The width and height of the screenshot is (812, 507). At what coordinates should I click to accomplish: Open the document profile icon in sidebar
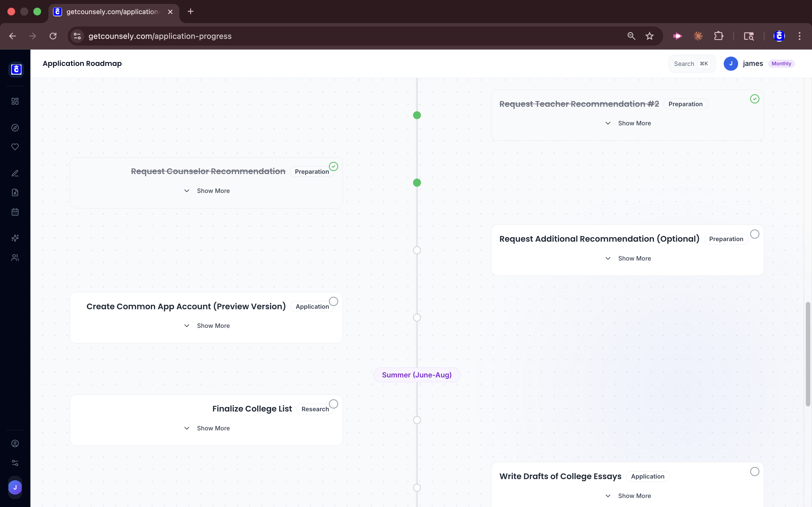(x=15, y=192)
